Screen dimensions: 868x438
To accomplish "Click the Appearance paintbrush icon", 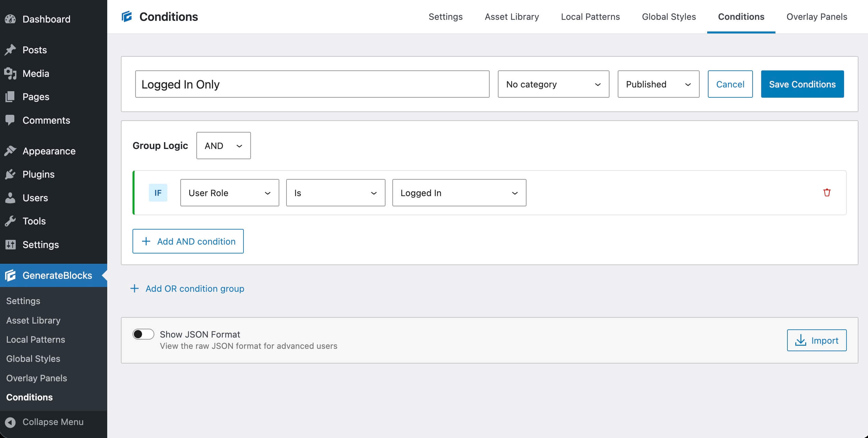I will (10, 151).
